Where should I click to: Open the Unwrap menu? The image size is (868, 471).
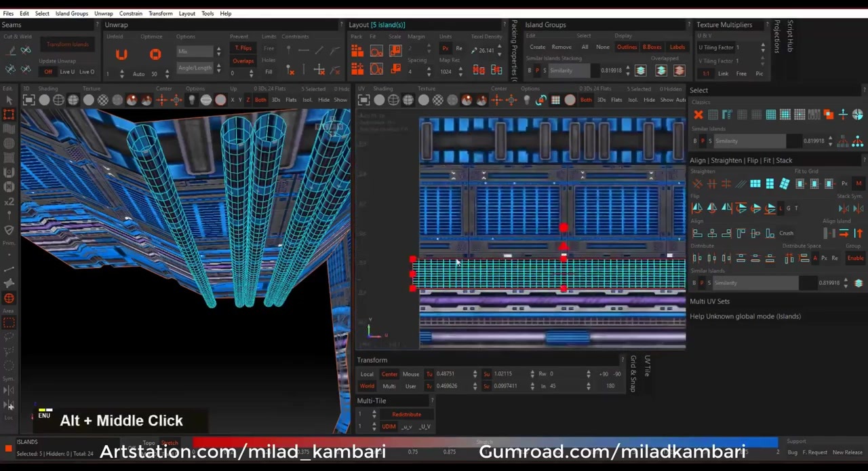click(x=104, y=14)
